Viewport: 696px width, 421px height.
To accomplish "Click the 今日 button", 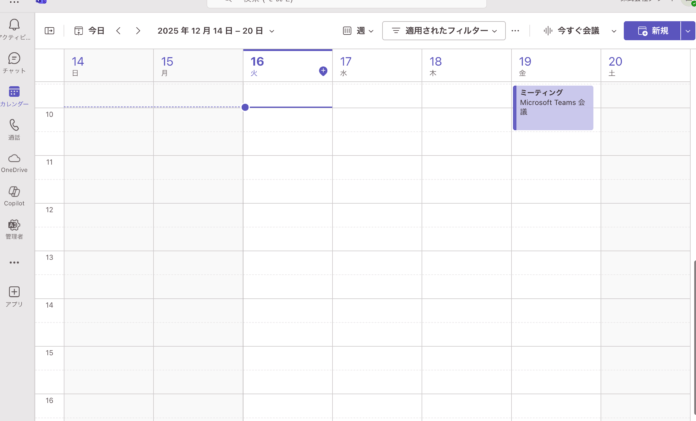I will point(89,31).
